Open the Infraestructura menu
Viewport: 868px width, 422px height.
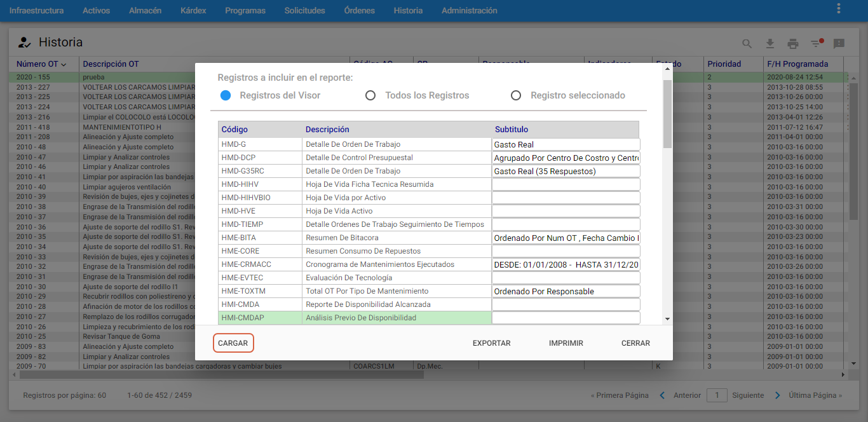pyautogui.click(x=36, y=11)
